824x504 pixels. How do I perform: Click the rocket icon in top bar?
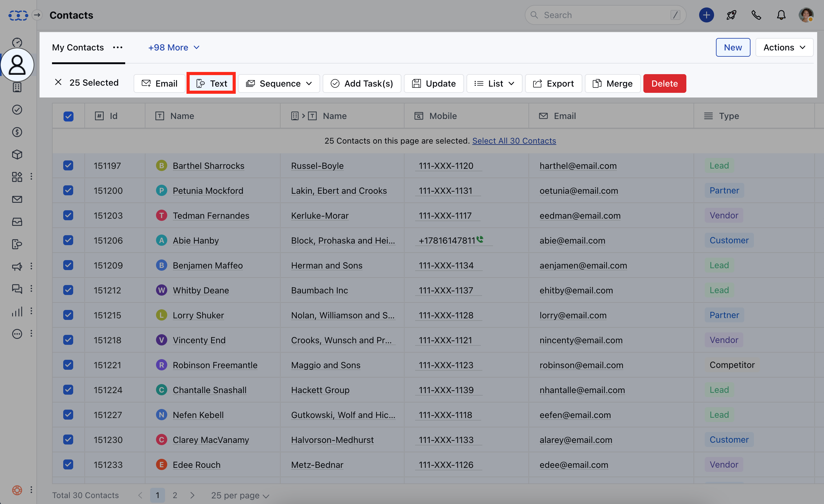731,15
